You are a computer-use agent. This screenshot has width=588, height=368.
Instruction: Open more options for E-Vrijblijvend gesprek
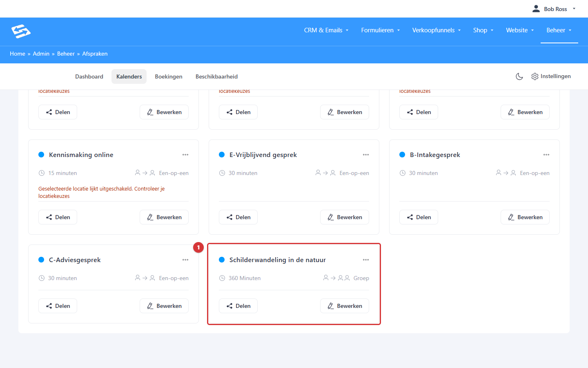366,155
